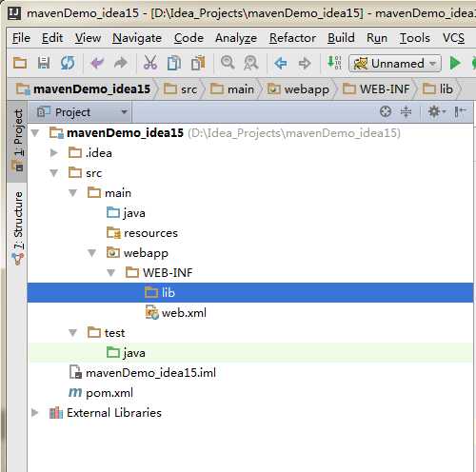Screen dimensions: 476x472
Task: Click the Redo gray arrow icon
Action: pyautogui.click(x=121, y=63)
